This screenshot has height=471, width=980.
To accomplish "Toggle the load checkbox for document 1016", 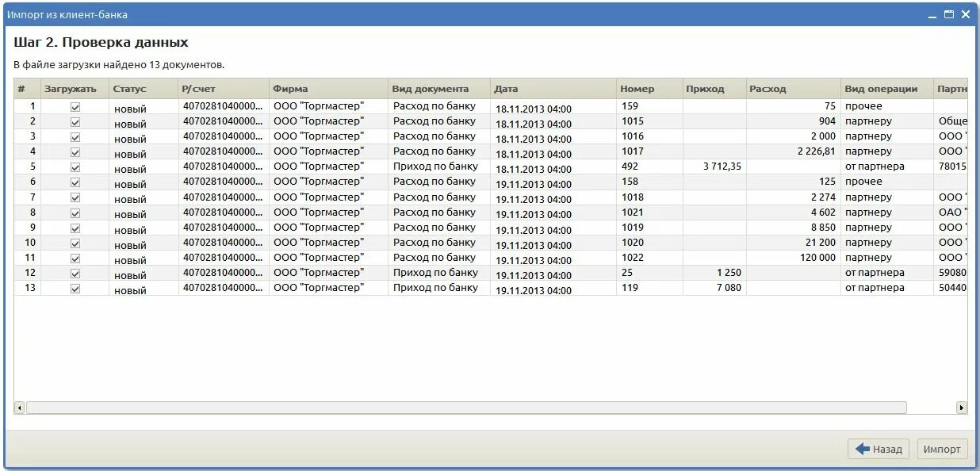I will (x=75, y=137).
